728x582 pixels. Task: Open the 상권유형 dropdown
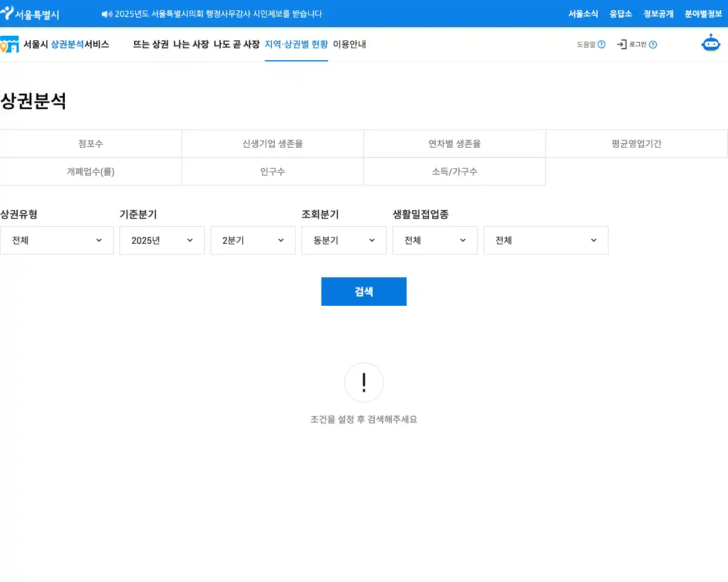coord(57,240)
